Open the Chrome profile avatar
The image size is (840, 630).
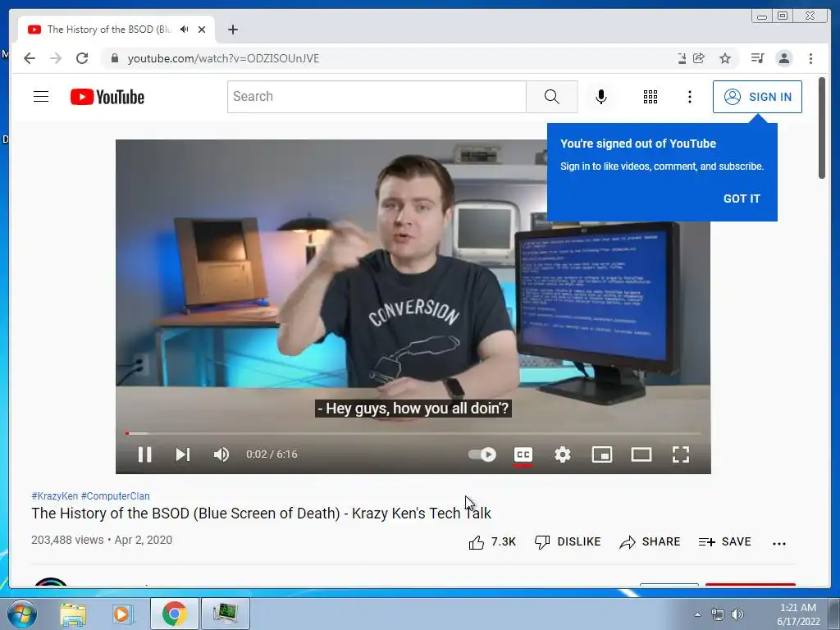coord(783,58)
